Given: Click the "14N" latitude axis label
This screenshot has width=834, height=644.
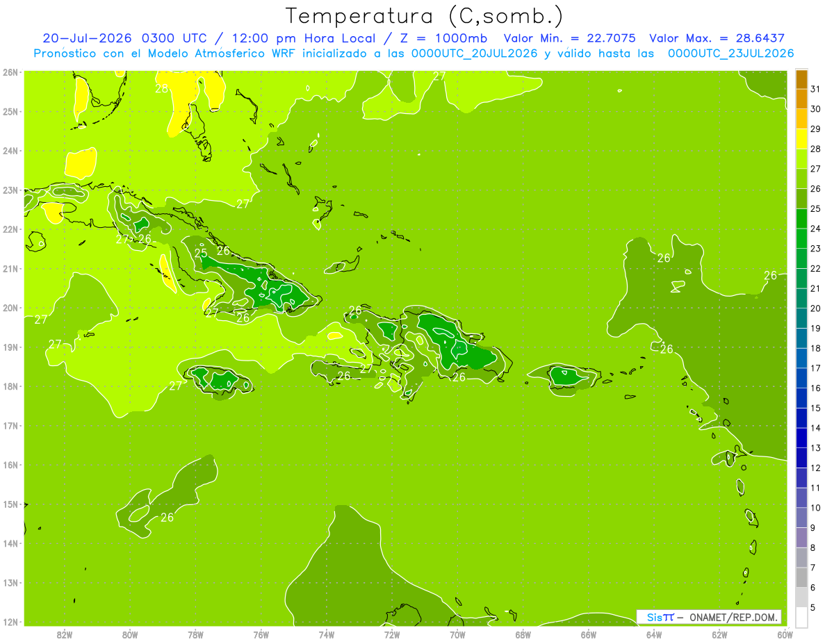Looking at the screenshot, I should [x=10, y=543].
